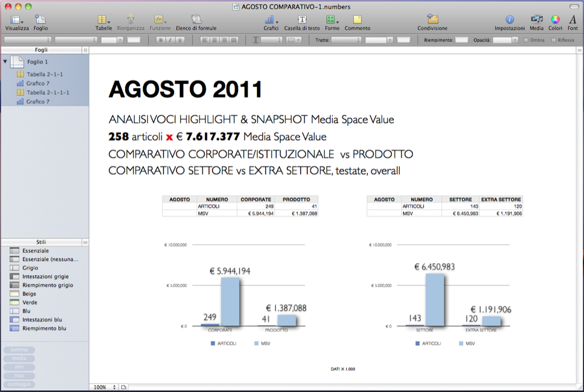Open the 100% zoom dropdown
Screen dimensions: 584x392
coord(104,387)
